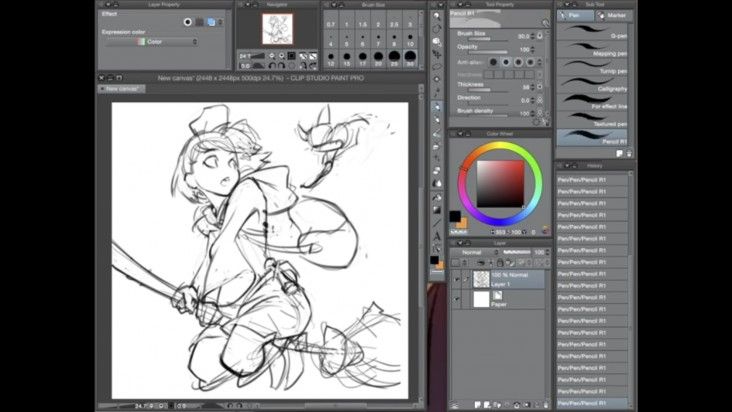Choose the G-pen sub tool

592,31
